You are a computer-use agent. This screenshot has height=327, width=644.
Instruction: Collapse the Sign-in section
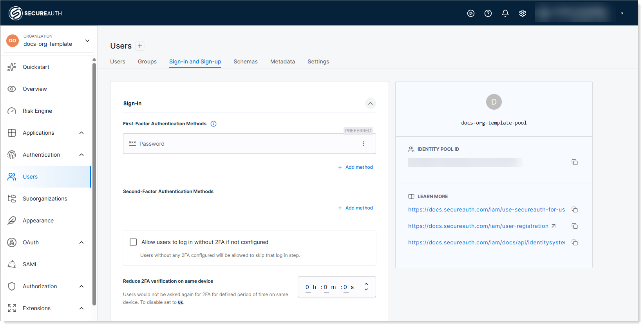(370, 103)
